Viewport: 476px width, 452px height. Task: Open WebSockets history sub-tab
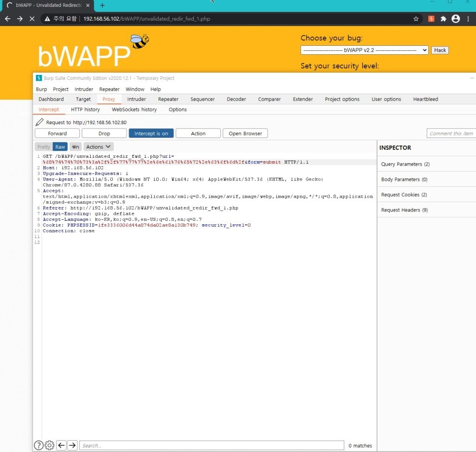tap(134, 109)
